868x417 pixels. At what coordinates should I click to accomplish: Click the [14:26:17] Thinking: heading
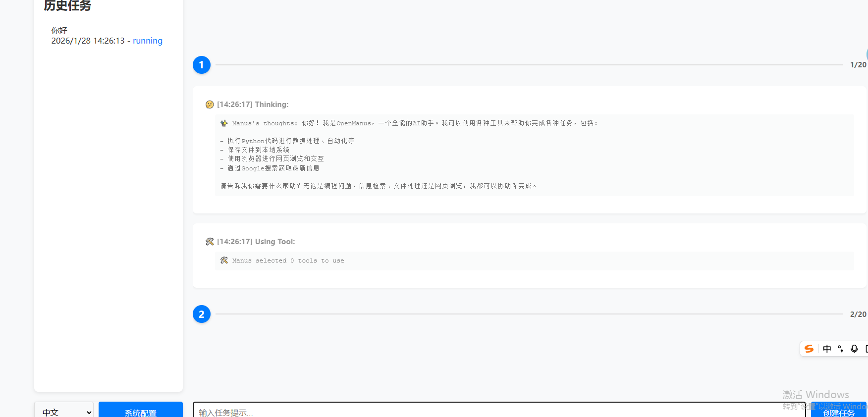253,104
